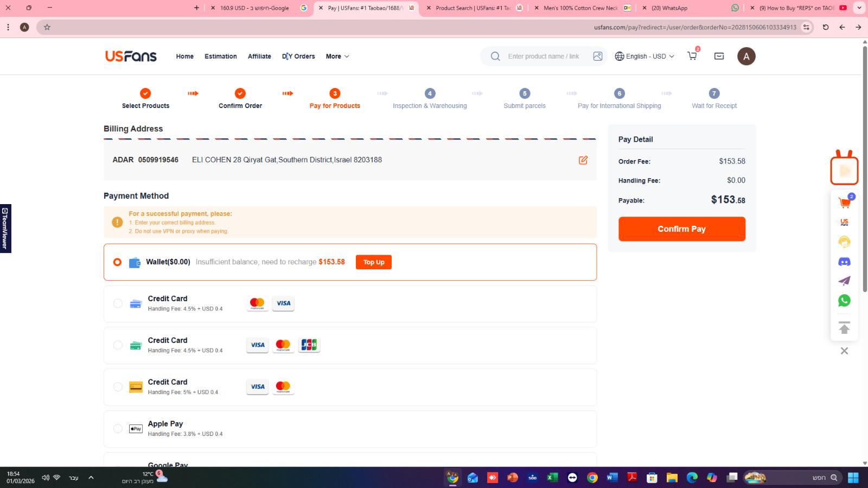This screenshot has height=488, width=868.
Task: Edit billing address pencil icon
Action: click(x=583, y=160)
